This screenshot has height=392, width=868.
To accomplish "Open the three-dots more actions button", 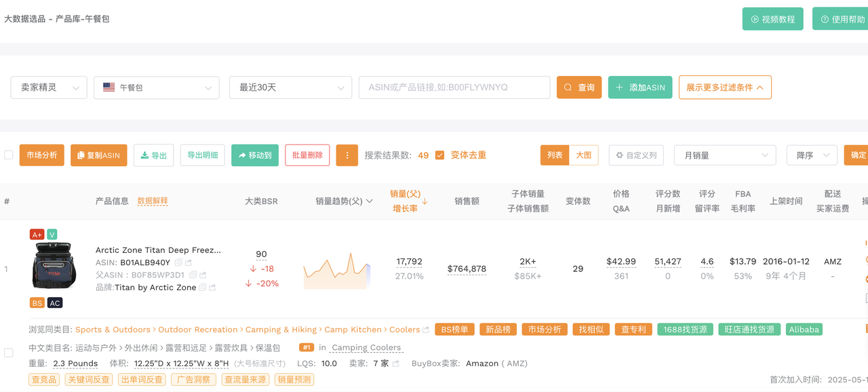I will pyautogui.click(x=347, y=155).
